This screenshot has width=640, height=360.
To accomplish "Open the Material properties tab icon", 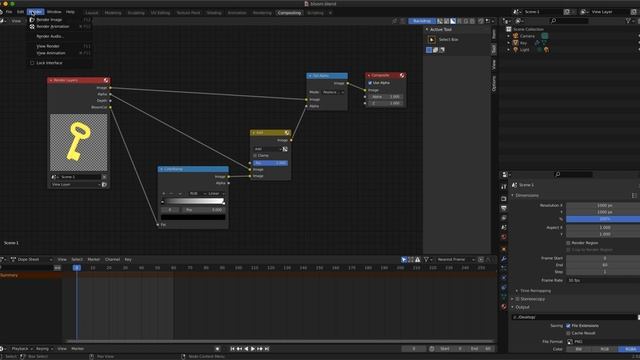I will click(504, 307).
